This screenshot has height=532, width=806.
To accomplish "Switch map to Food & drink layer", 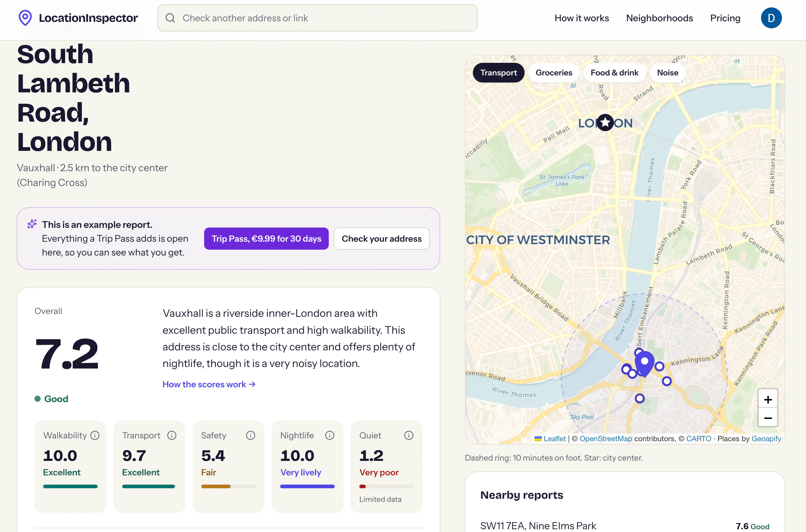I will pos(614,73).
